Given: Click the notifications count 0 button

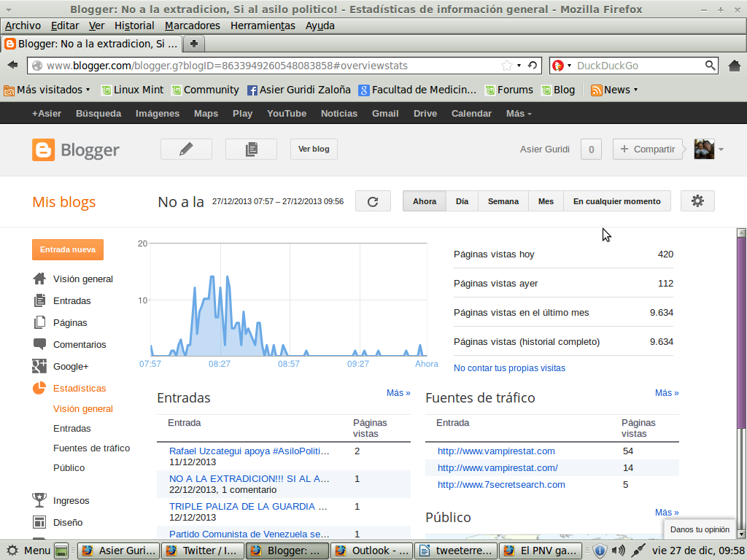Looking at the screenshot, I should (x=591, y=149).
